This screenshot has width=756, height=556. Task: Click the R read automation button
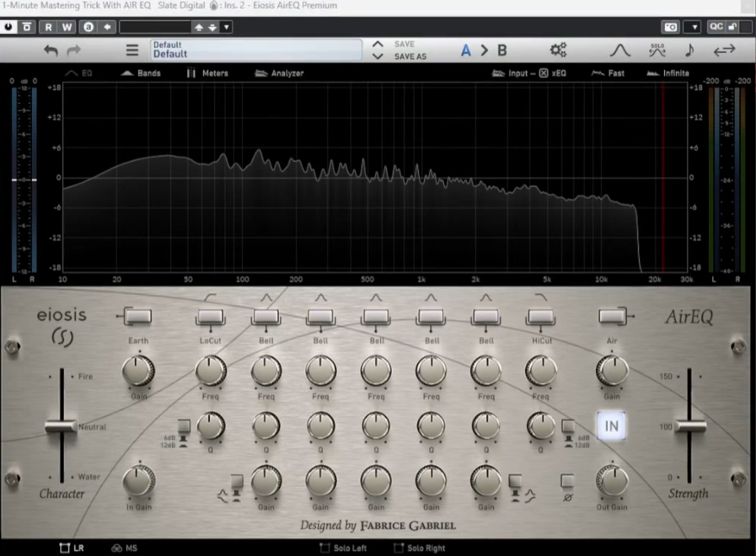click(x=48, y=27)
